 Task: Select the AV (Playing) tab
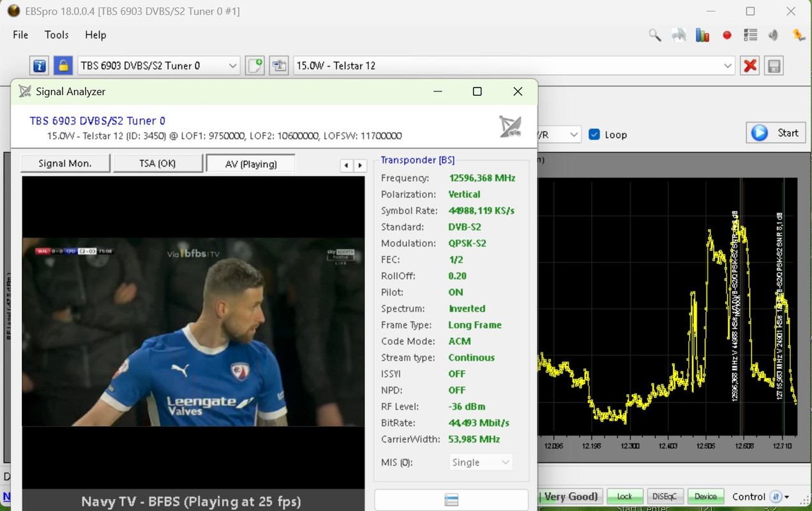[251, 164]
